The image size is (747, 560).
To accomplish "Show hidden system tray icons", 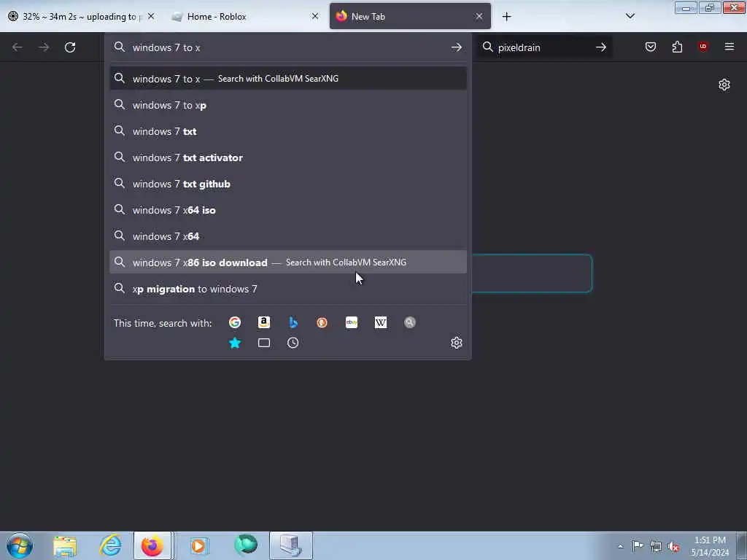I will coord(620,546).
